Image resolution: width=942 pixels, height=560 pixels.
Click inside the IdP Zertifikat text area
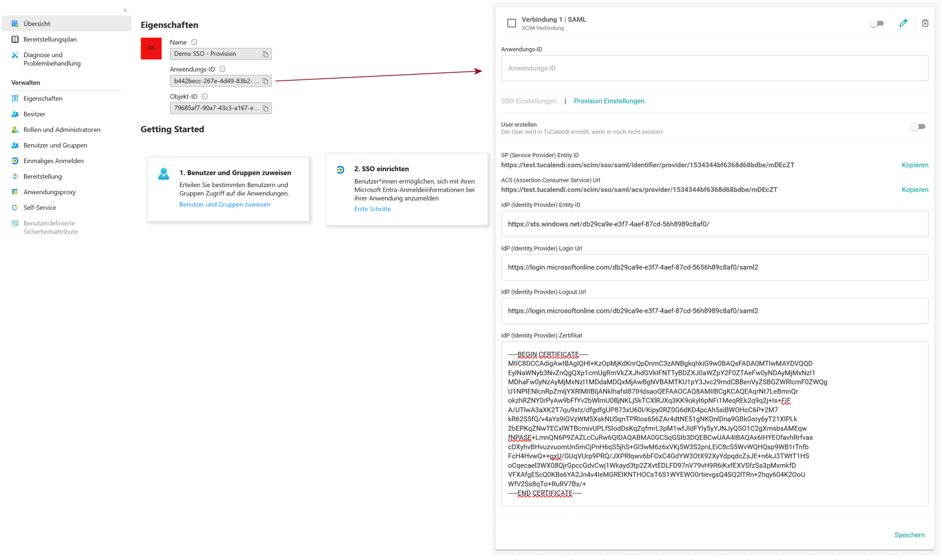tap(715, 424)
